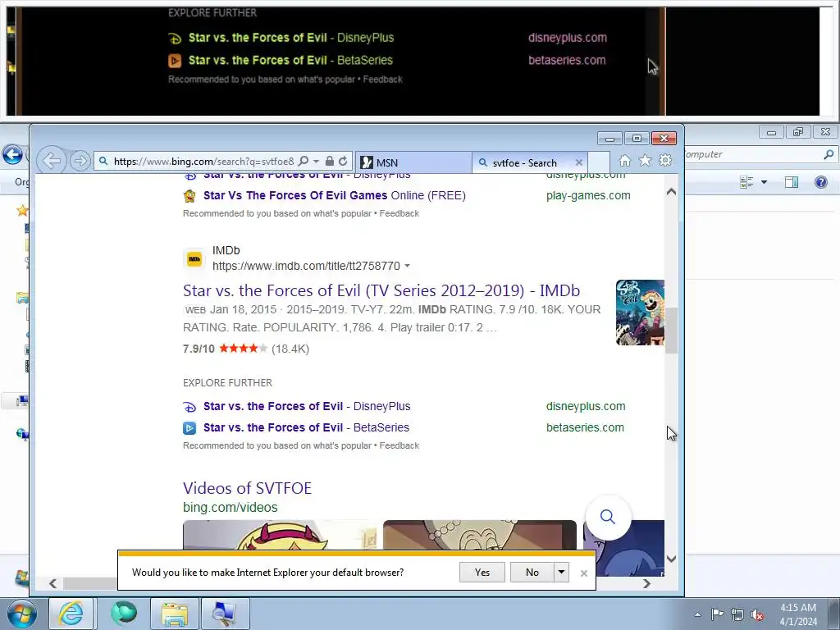The width and height of the screenshot is (840, 630).
Task: Click the floating round search button
Action: [608, 517]
